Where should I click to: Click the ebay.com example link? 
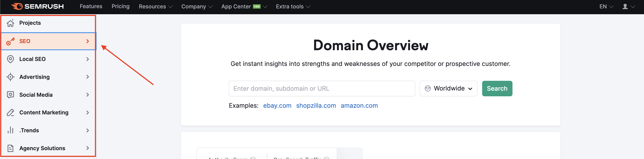pos(277,106)
